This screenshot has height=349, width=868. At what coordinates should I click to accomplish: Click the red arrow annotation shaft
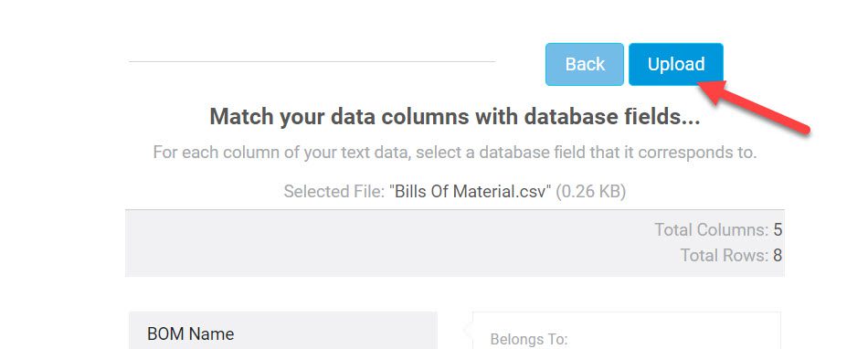point(766,112)
